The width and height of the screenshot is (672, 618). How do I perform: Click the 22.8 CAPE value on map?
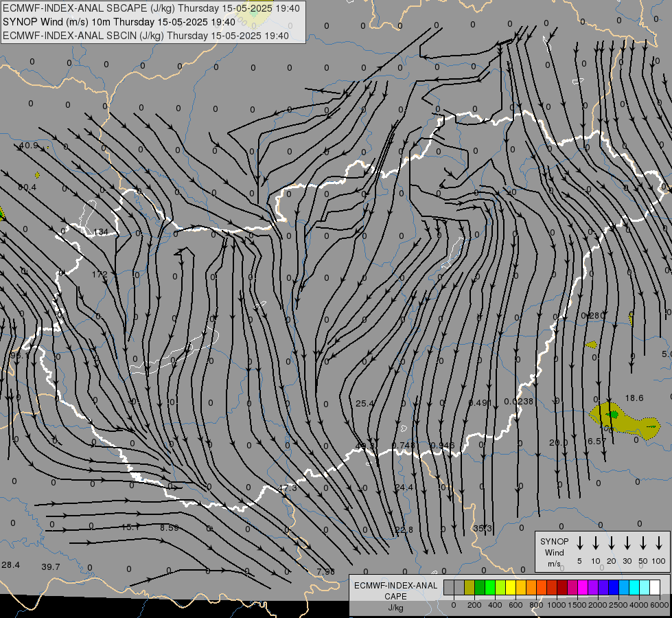404,530
